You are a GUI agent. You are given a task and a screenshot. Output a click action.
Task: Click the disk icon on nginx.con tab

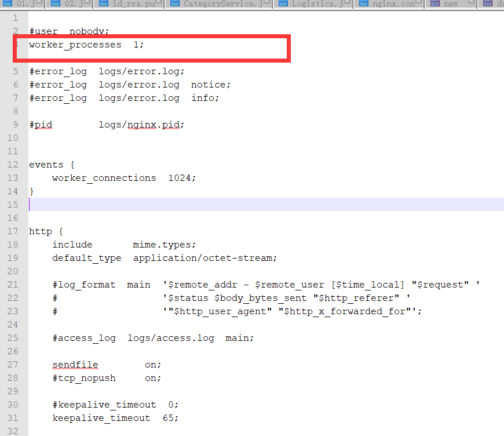point(364,3)
